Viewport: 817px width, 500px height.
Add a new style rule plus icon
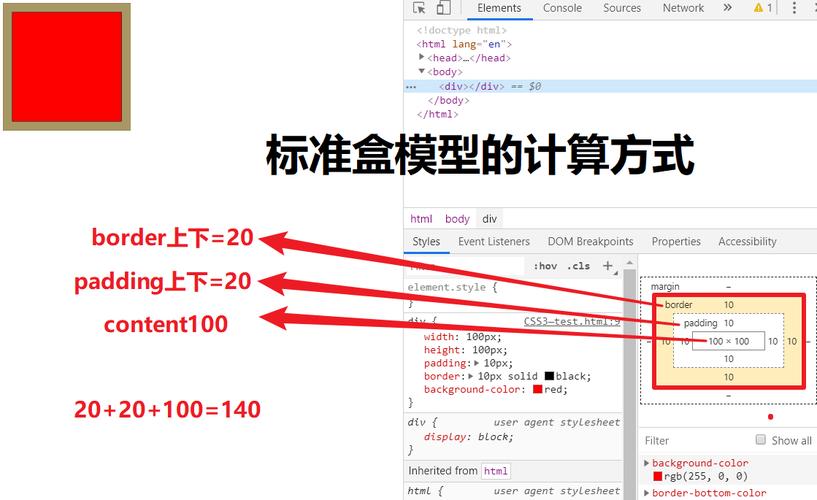pyautogui.click(x=608, y=266)
